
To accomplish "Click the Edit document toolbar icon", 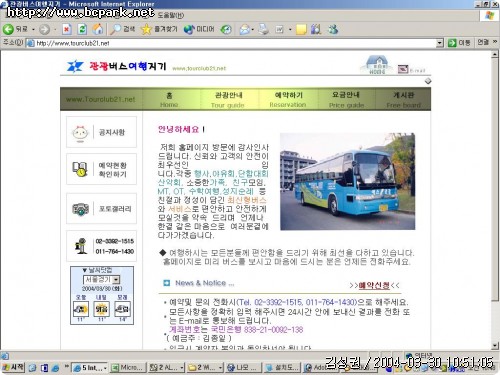I will [279, 30].
